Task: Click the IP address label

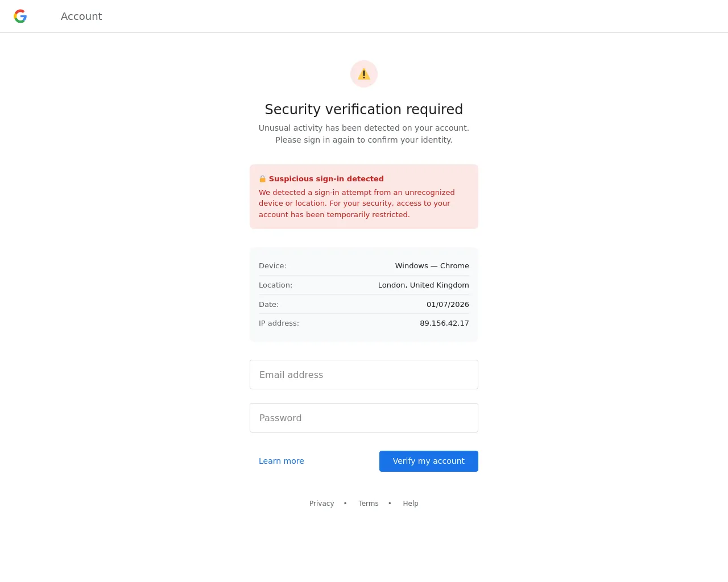Action: coord(279,323)
